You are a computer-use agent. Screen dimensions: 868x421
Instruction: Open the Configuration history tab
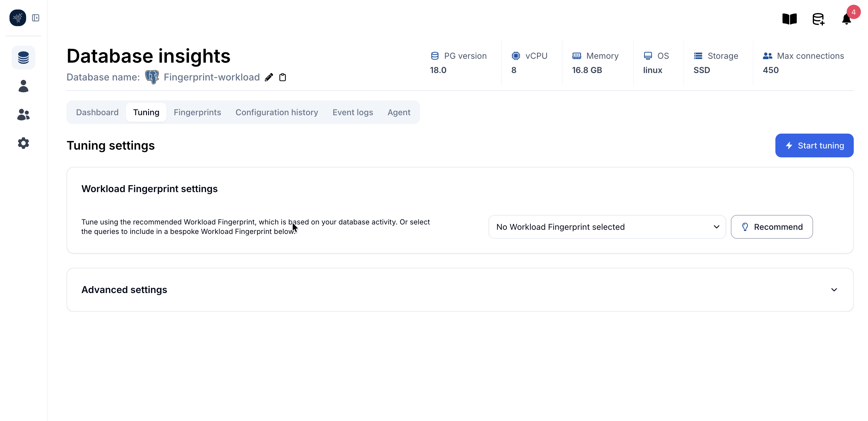tap(276, 112)
